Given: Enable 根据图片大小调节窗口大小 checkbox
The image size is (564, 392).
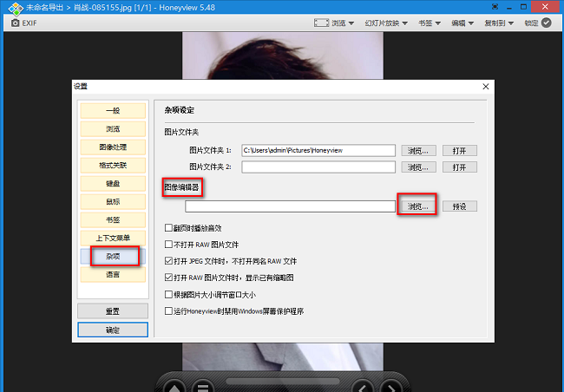Looking at the screenshot, I should point(168,295).
